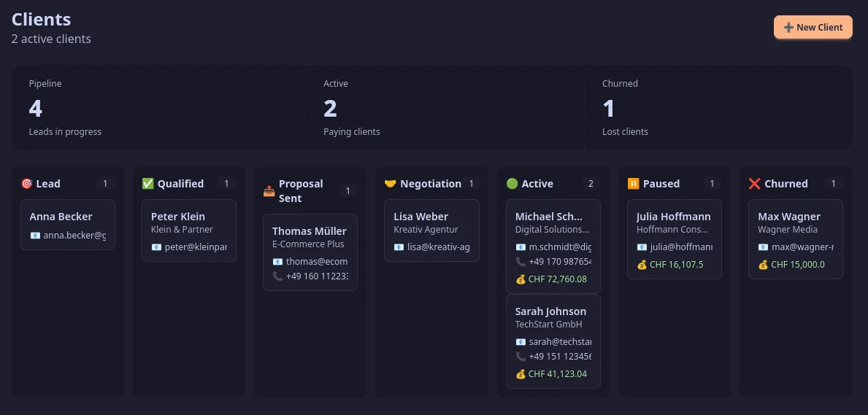Click the red X Churned icon
Screen dimensions: 868x415
(x=755, y=184)
